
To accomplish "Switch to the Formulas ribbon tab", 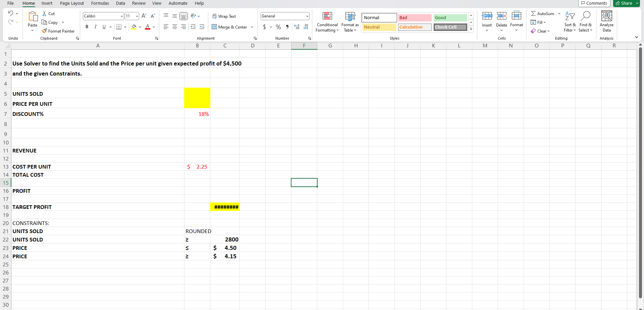I will click(x=100, y=3).
